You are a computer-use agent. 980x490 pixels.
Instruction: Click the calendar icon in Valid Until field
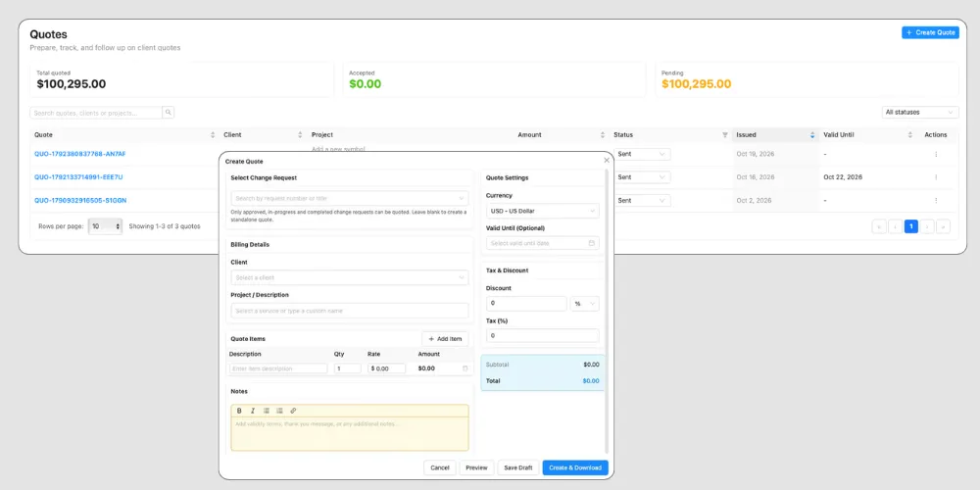591,243
